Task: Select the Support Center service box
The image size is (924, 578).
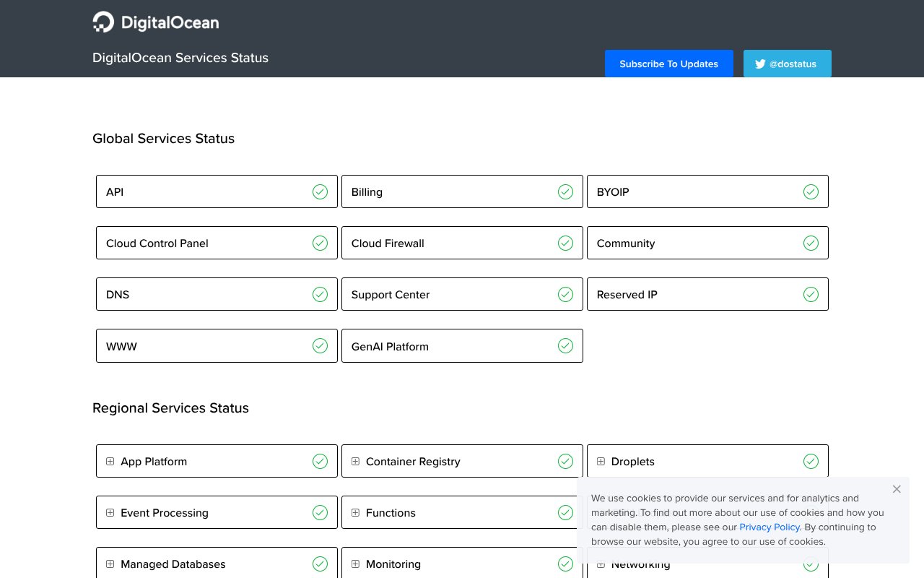Action: click(462, 294)
